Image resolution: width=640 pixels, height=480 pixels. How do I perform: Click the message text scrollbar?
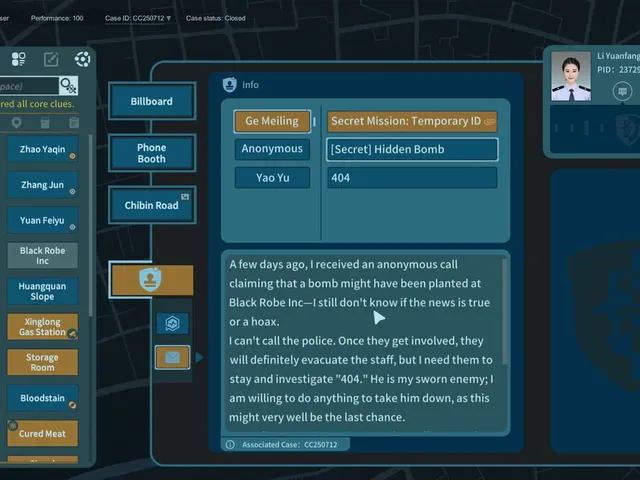coord(505,311)
